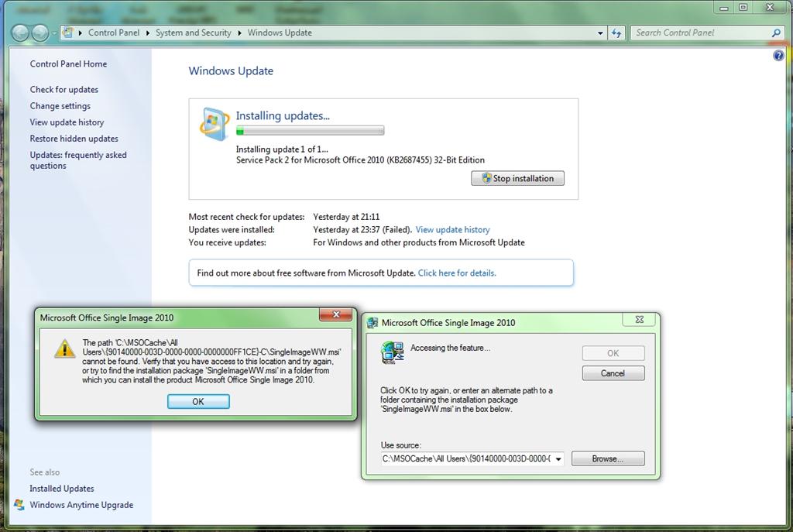793x532 pixels.
Task: Close the path not found error dialog
Action: click(x=336, y=314)
